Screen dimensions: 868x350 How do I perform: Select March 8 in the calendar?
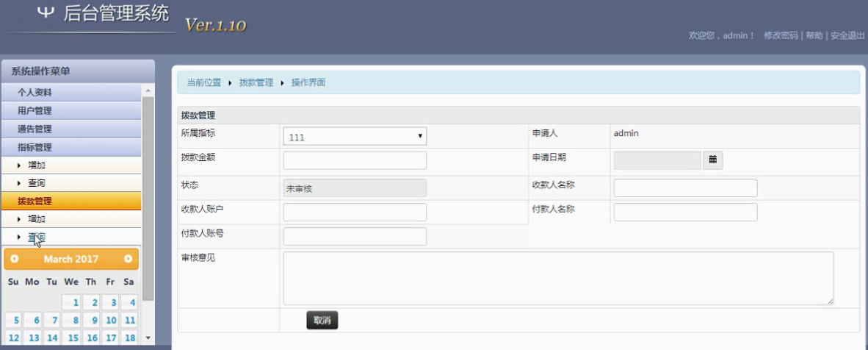71,320
